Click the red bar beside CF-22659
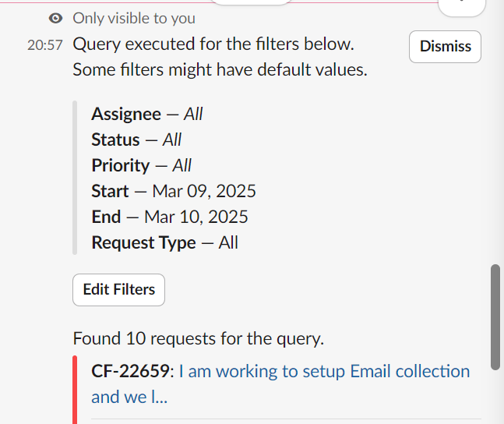Screen dimensions: 504x424 tap(76, 386)
